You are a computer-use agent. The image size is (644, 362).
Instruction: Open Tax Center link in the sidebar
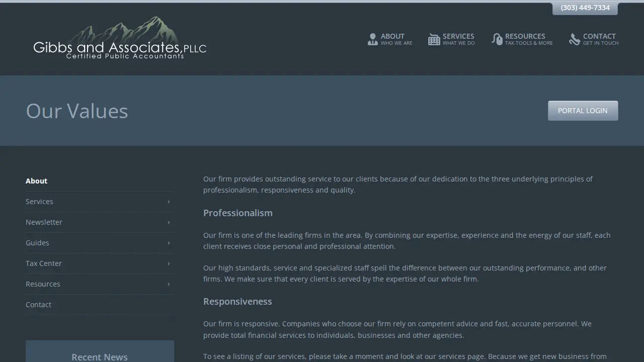click(44, 263)
